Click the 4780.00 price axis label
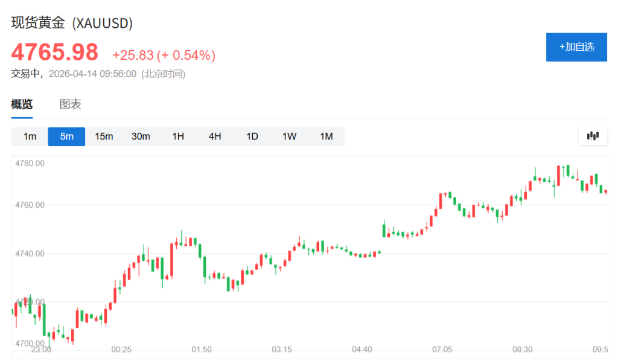The height and width of the screenshot is (364, 618). coord(30,163)
